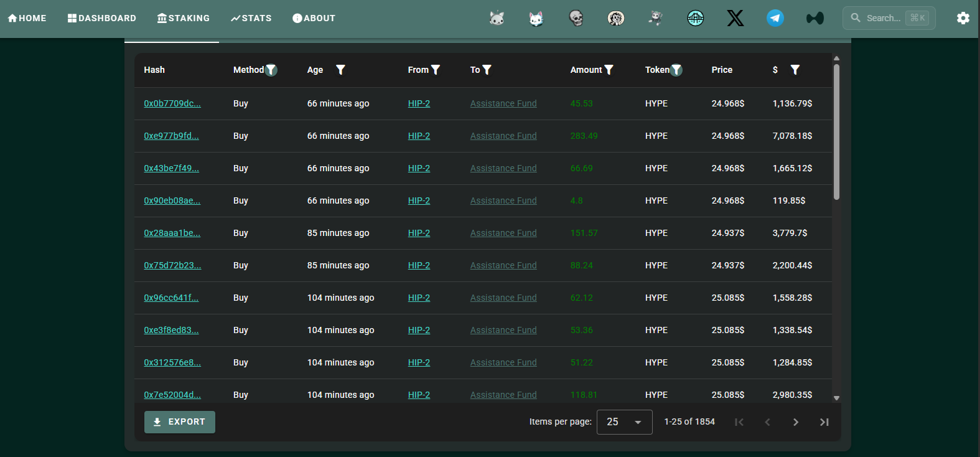Screen dimensions: 980x457
Task: Open the Items per page dropdown
Action: 624,422
